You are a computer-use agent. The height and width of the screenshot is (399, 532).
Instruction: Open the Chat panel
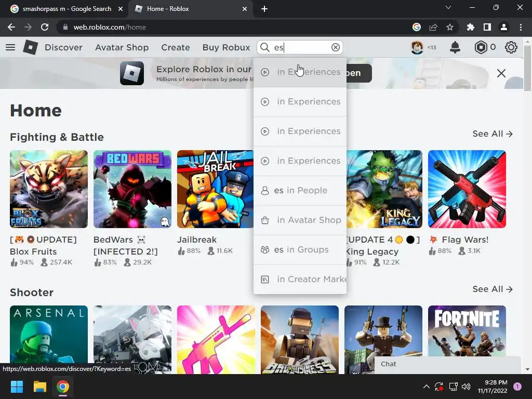(x=447, y=364)
